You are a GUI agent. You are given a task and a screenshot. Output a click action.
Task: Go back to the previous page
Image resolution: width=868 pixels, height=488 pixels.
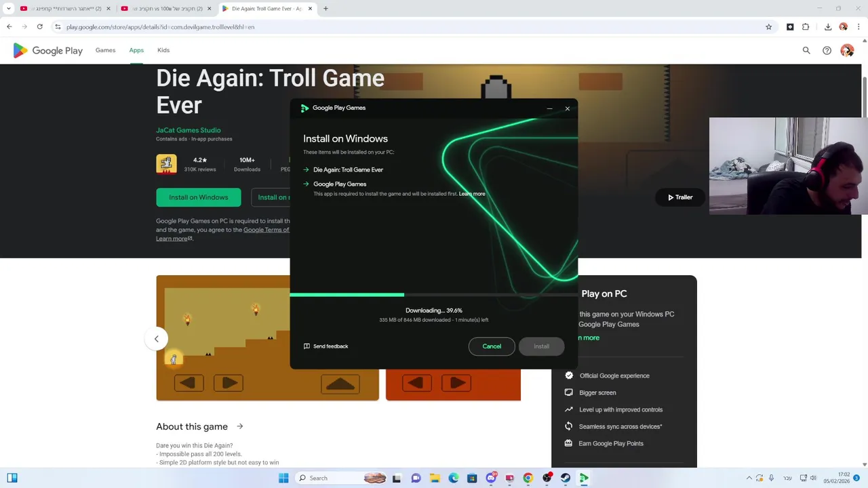(x=9, y=27)
